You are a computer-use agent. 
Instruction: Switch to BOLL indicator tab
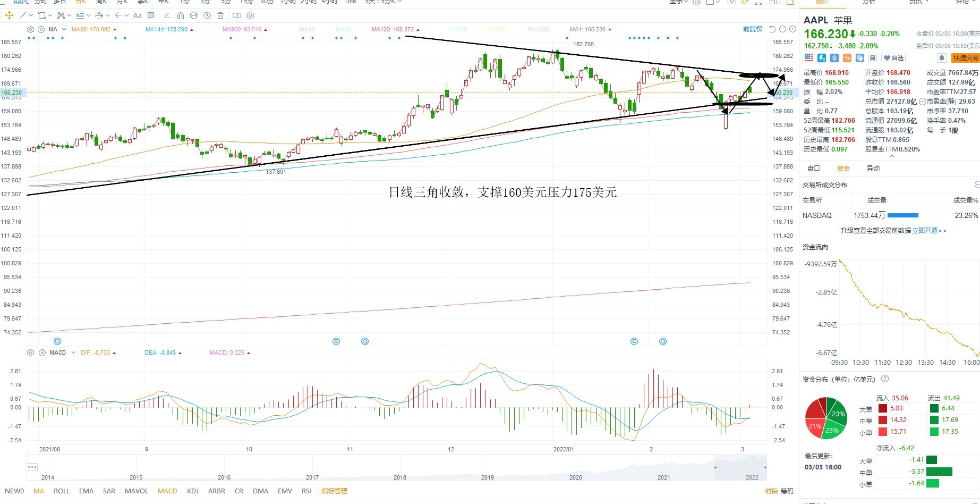pos(62,491)
